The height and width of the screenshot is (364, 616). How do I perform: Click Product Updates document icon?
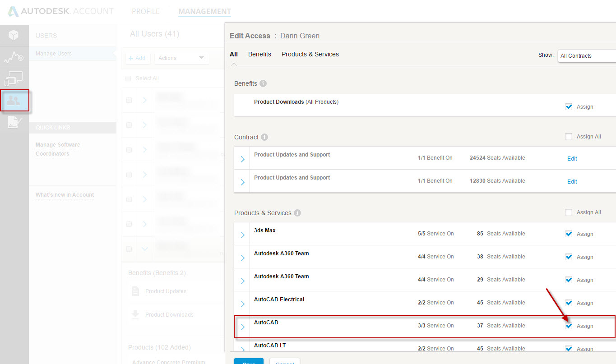click(135, 291)
